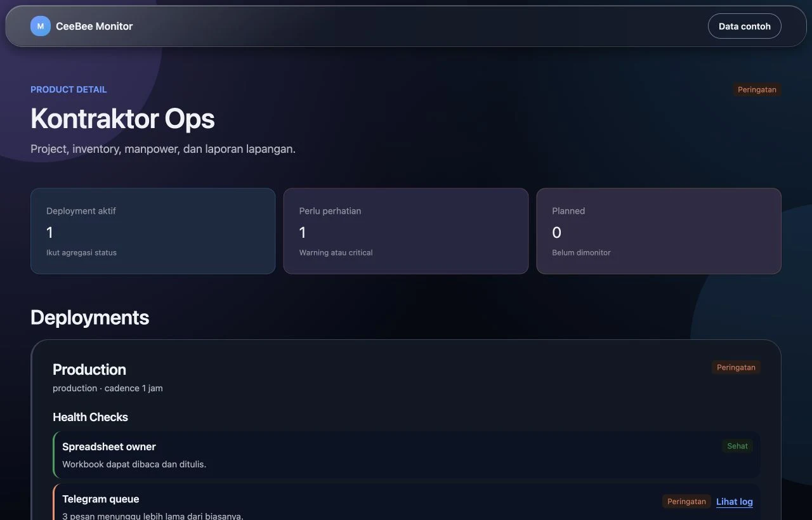This screenshot has height=520, width=812.
Task: Click the Data contoh button
Action: tap(744, 26)
